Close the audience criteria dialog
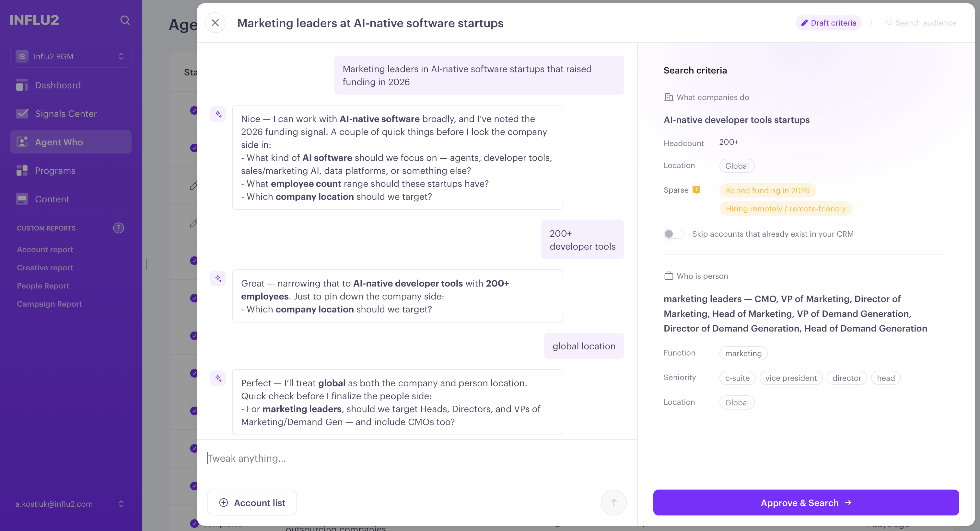The image size is (980, 531). coord(215,23)
